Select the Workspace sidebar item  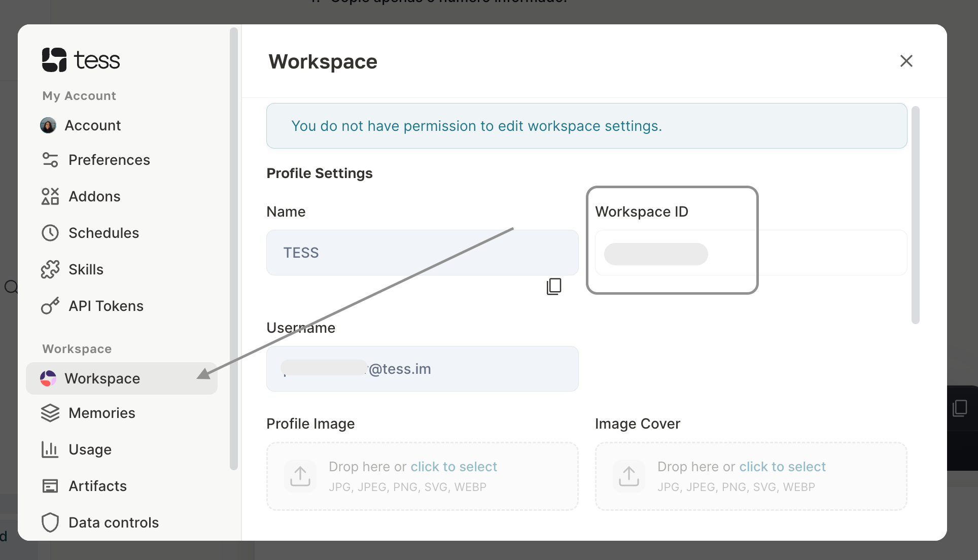click(x=122, y=378)
